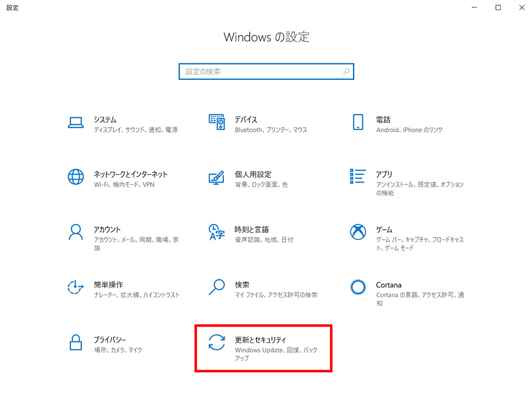The height and width of the screenshot is (410, 532).
Task: Click the description starting with ゲーム バー、キャプチャ
Action: pos(420,244)
